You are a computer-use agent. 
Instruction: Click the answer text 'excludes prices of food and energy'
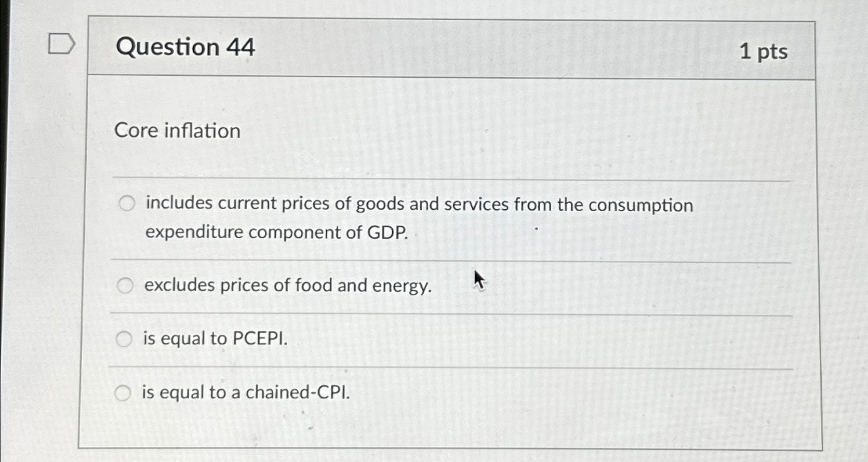click(x=287, y=285)
